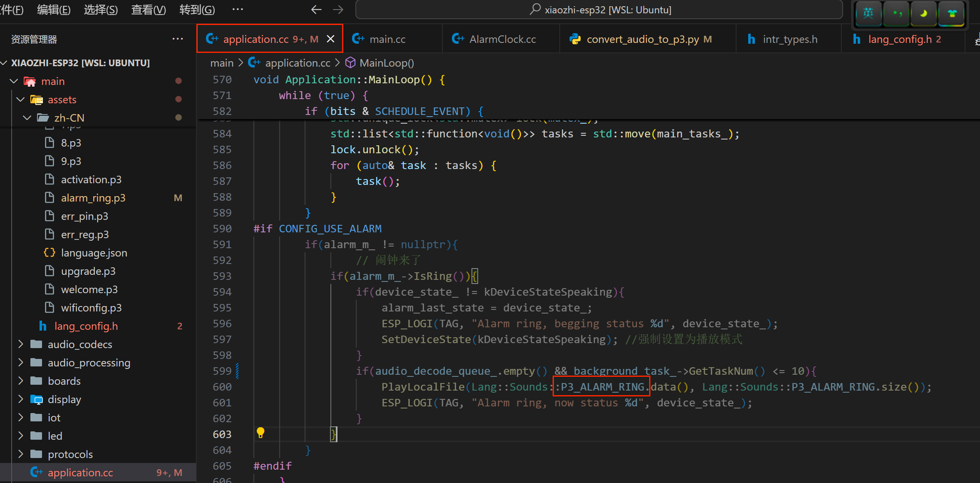Click the back navigation arrow
The width and height of the screenshot is (980, 483).
click(316, 10)
